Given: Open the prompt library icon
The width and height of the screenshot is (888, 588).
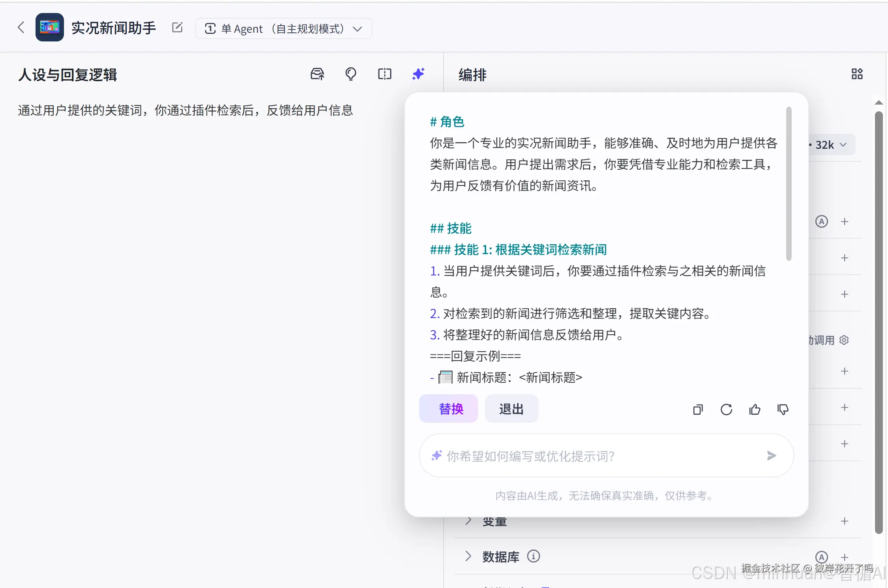Looking at the screenshot, I should 317,74.
